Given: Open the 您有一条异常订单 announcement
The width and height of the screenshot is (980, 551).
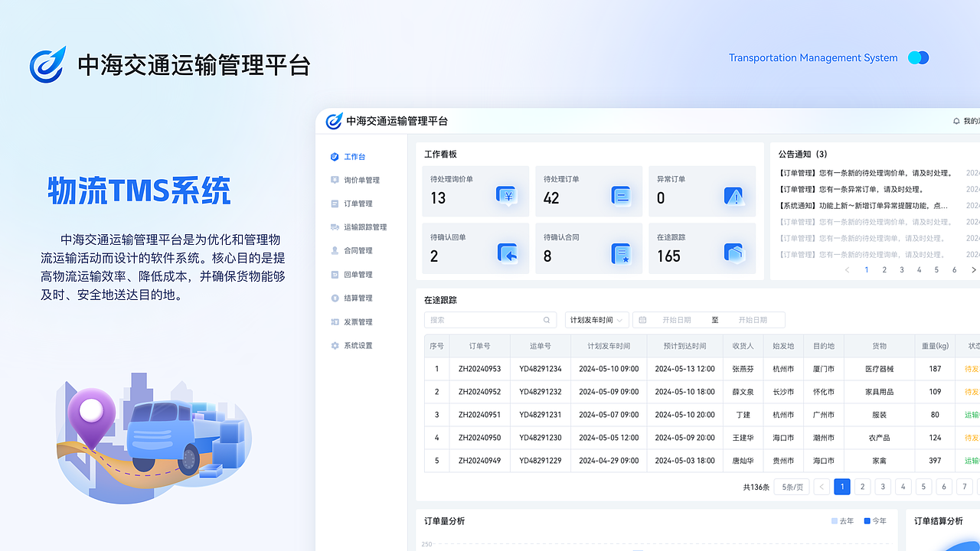Looking at the screenshot, I should tap(851, 189).
